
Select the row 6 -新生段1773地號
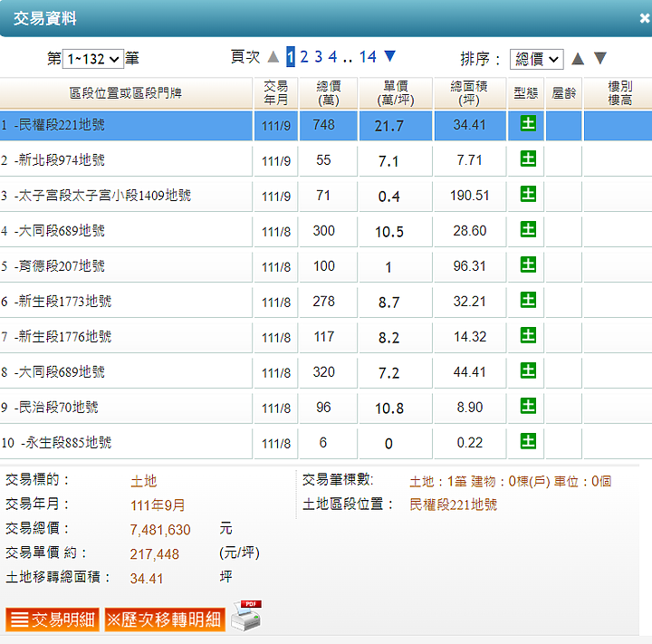coord(326,302)
